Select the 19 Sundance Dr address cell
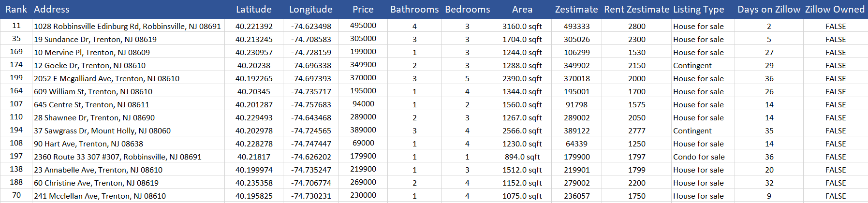Viewport: 868px width, 203px height. pyautogui.click(x=128, y=39)
